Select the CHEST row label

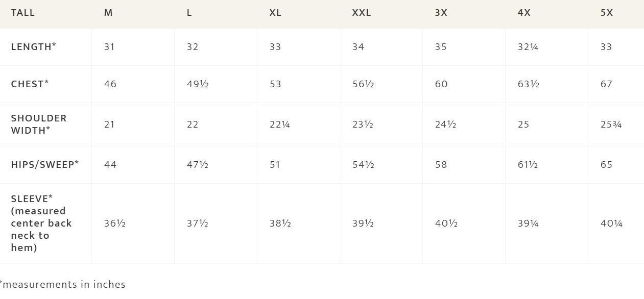tap(30, 84)
